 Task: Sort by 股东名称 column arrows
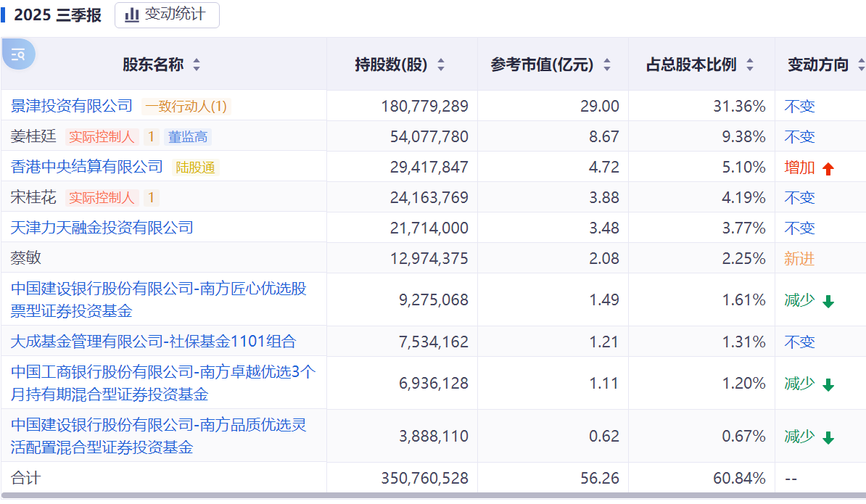point(197,65)
